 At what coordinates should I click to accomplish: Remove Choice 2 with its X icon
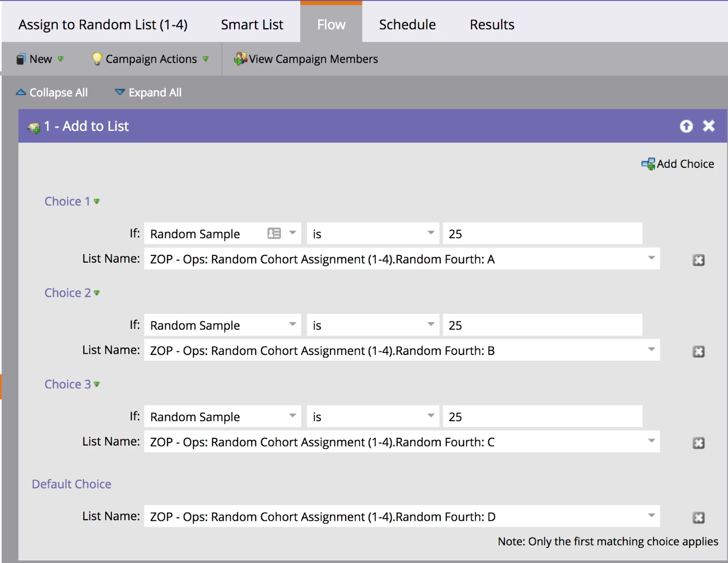click(x=699, y=352)
